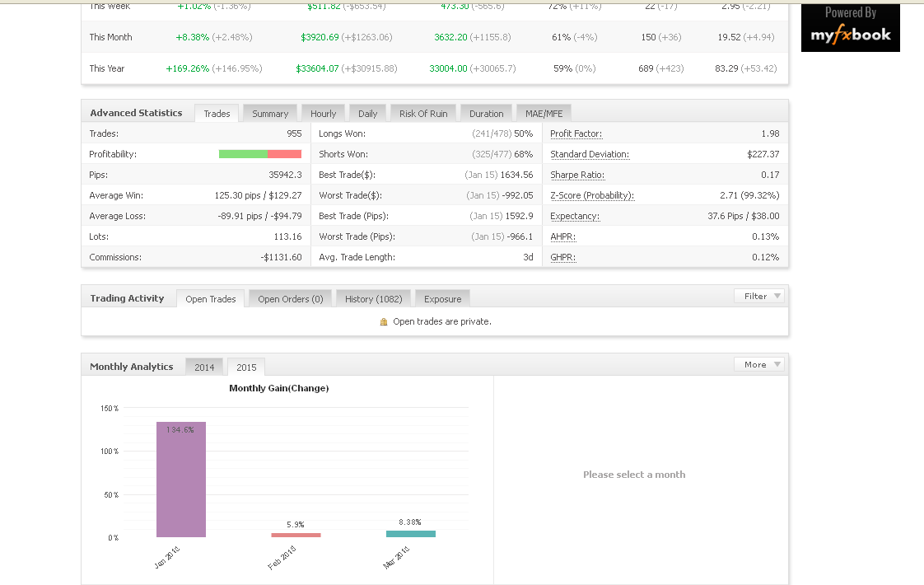Open the Risk Of Ruin tab
This screenshot has height=585, width=924.
click(x=423, y=114)
